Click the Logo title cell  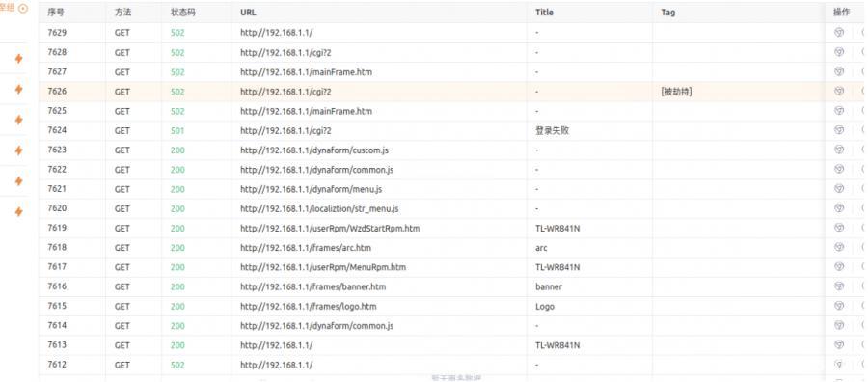point(545,306)
